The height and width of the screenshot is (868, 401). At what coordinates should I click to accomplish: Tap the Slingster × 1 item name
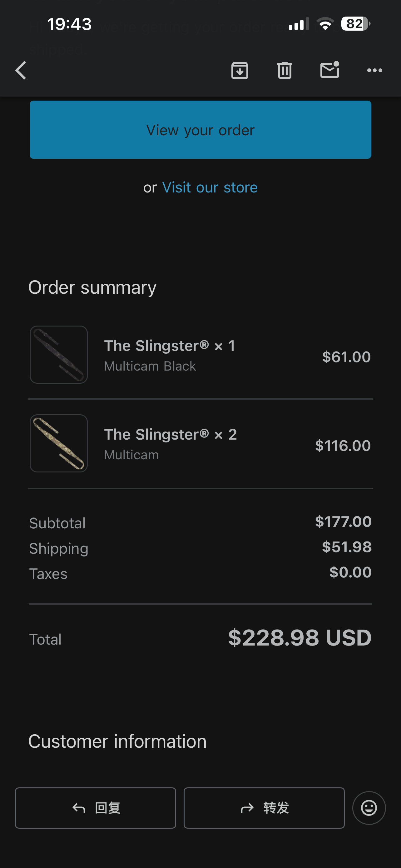[x=169, y=346]
